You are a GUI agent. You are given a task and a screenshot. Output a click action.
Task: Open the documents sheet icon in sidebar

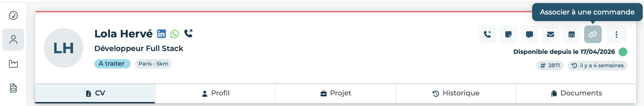[13, 88]
